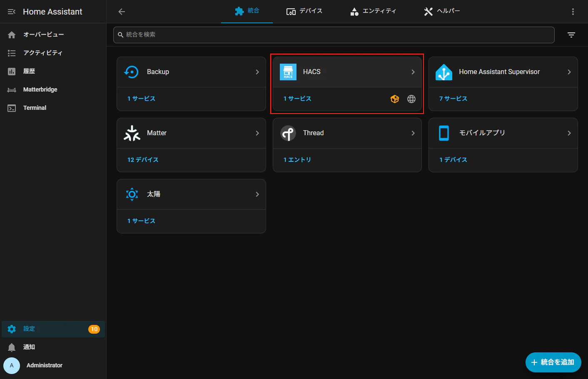Image resolution: width=588 pixels, height=379 pixels.
Task: Open オーバービュー in the sidebar
Action: (53, 35)
